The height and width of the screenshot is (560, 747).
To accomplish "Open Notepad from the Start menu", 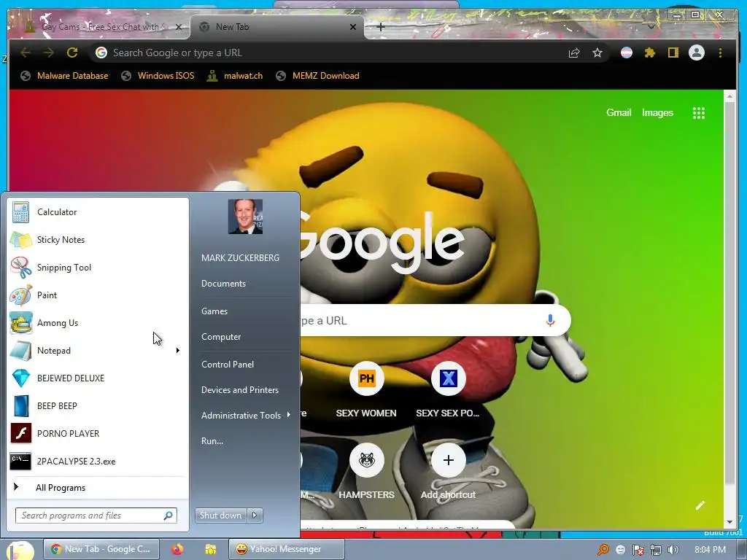I will click(x=98, y=351).
